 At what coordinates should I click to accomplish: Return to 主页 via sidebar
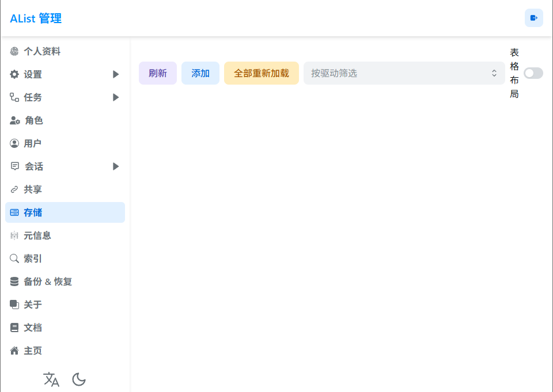coord(65,351)
